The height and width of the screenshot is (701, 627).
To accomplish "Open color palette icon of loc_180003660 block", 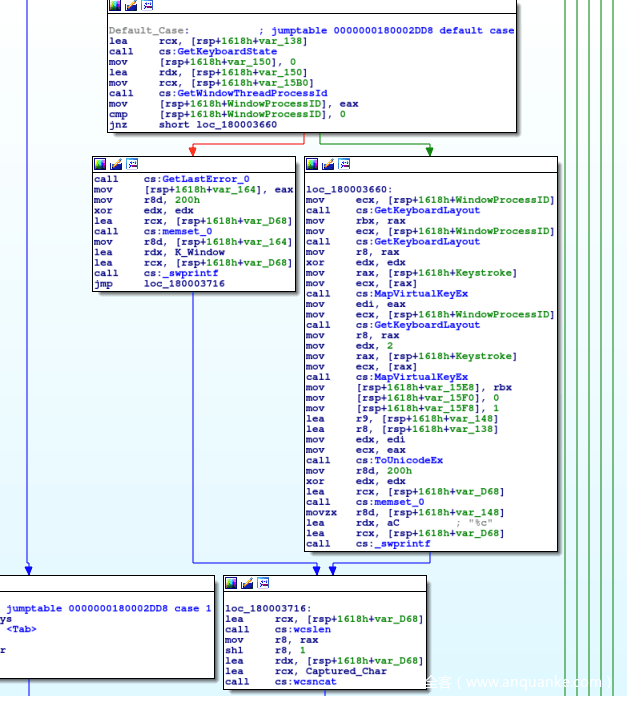I will coord(312,163).
